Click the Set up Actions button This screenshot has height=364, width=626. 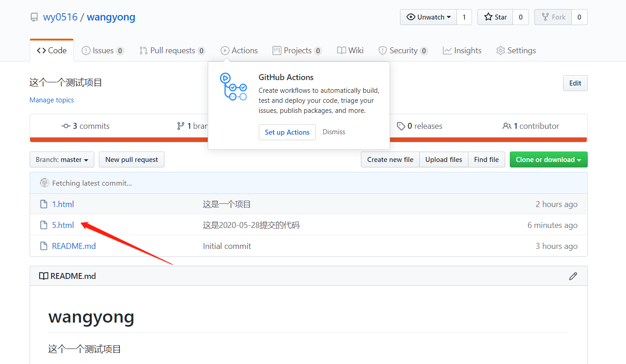(287, 132)
